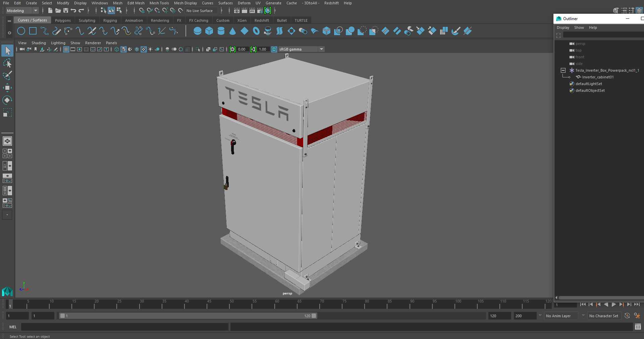Redo the last action
This screenshot has width=644, height=339.
[x=81, y=11]
